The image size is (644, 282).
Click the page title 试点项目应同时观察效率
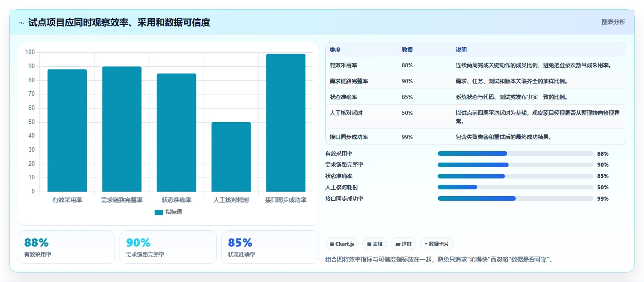[x=119, y=22]
